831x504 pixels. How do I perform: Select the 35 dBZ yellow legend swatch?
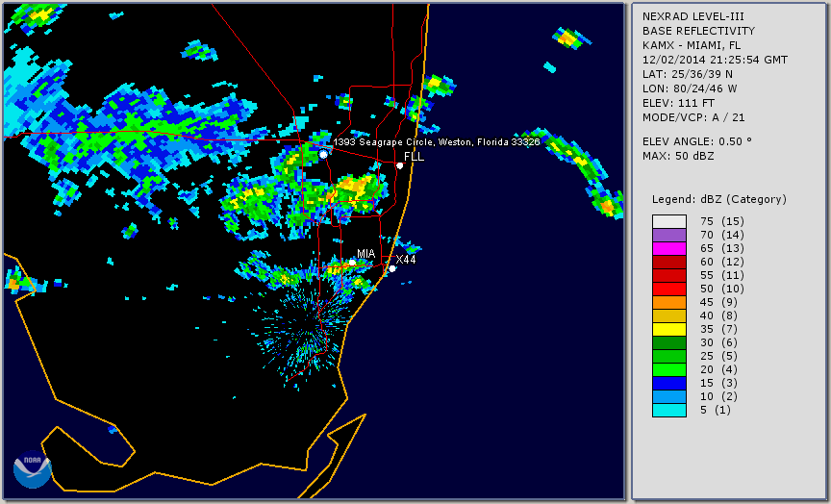click(x=669, y=329)
